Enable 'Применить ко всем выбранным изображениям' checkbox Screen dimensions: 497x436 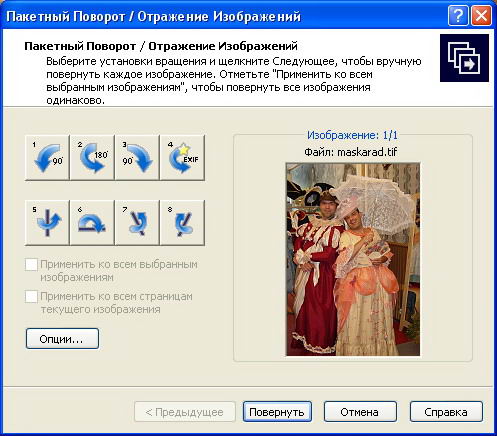[31, 265]
